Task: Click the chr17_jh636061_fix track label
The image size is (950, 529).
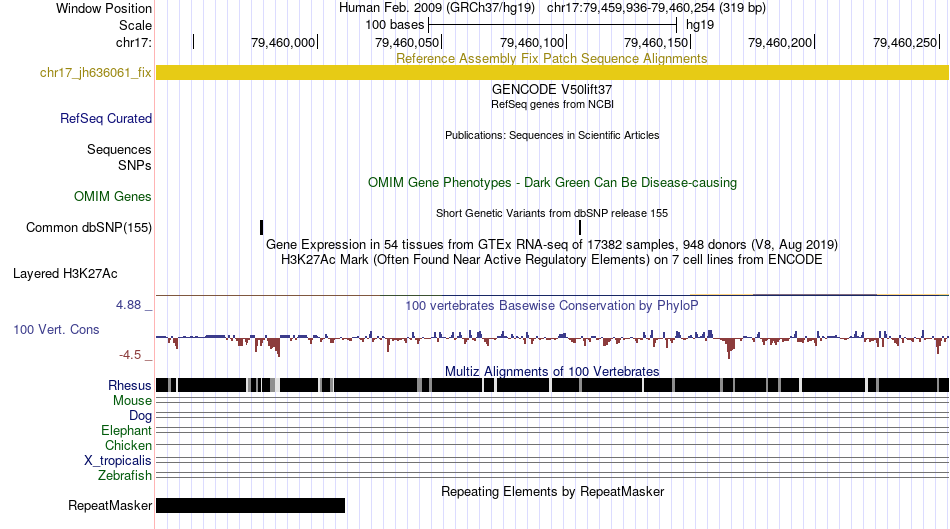Action: tap(95, 73)
